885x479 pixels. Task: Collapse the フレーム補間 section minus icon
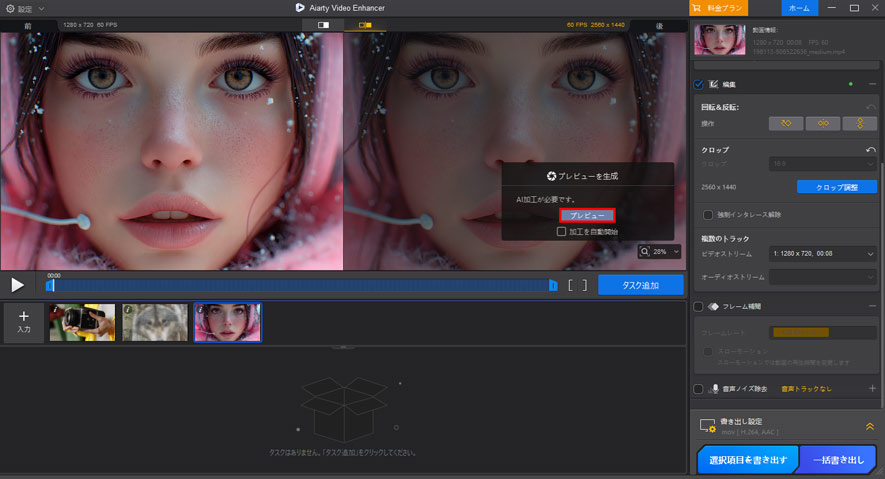click(x=872, y=306)
